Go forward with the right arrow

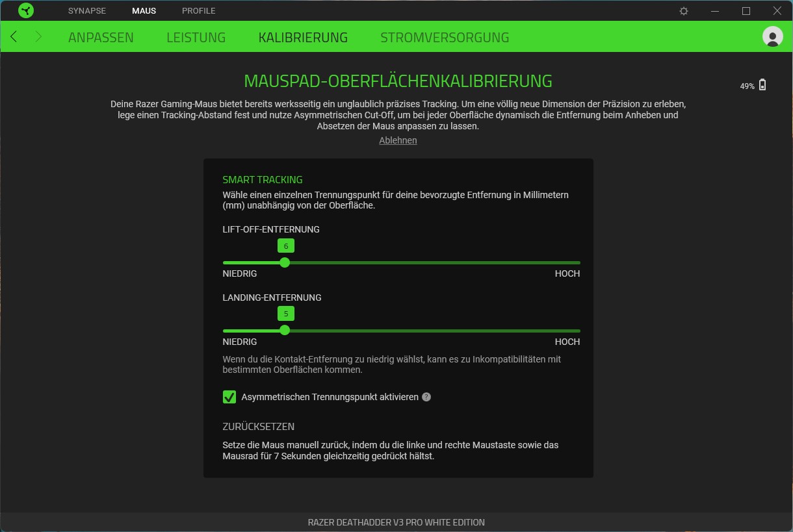coord(38,37)
